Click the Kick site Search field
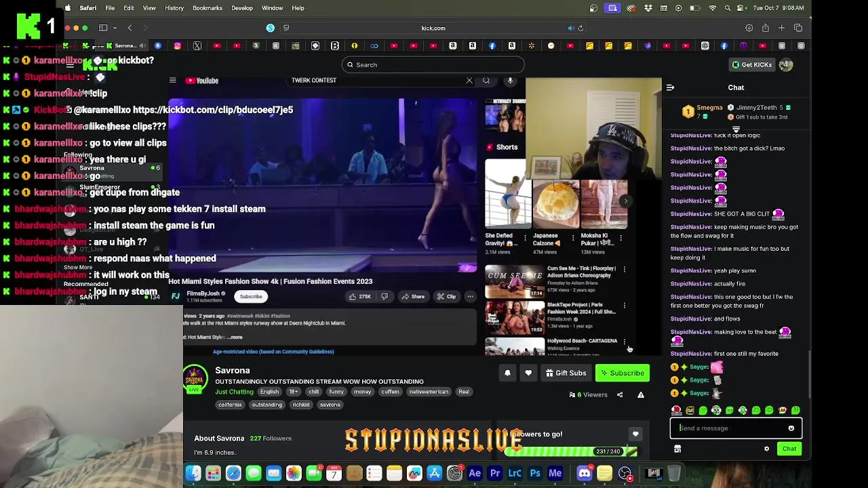The height and width of the screenshot is (488, 868). 433,65
